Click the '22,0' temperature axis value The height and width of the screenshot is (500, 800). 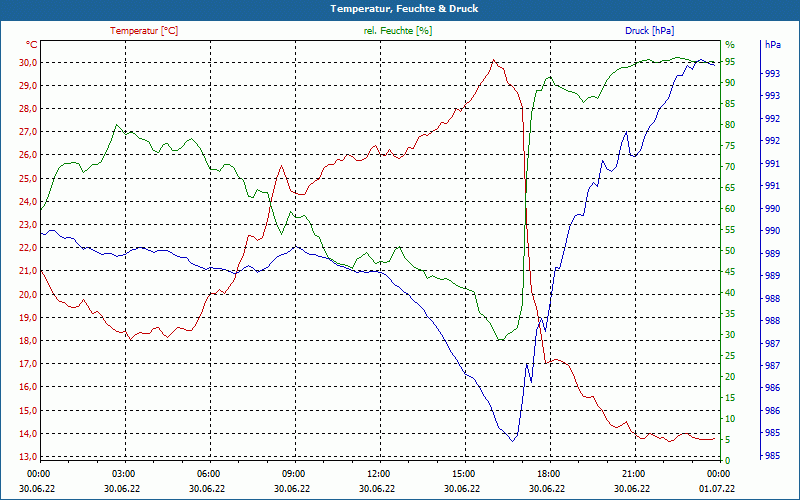(28, 248)
